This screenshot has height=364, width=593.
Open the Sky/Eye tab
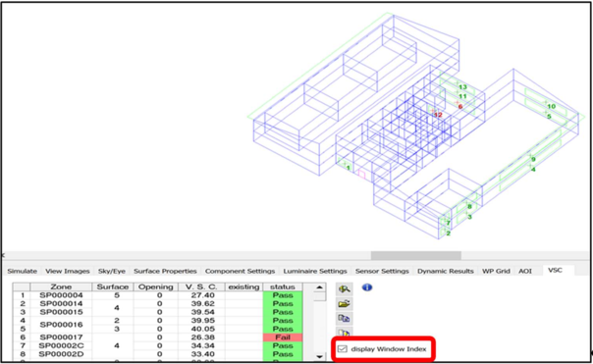coord(112,271)
